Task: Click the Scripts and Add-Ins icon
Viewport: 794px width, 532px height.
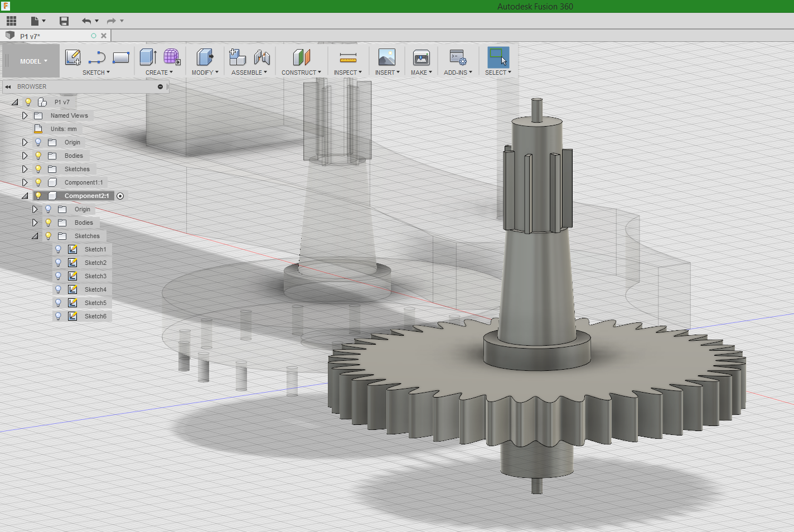Action: point(458,57)
